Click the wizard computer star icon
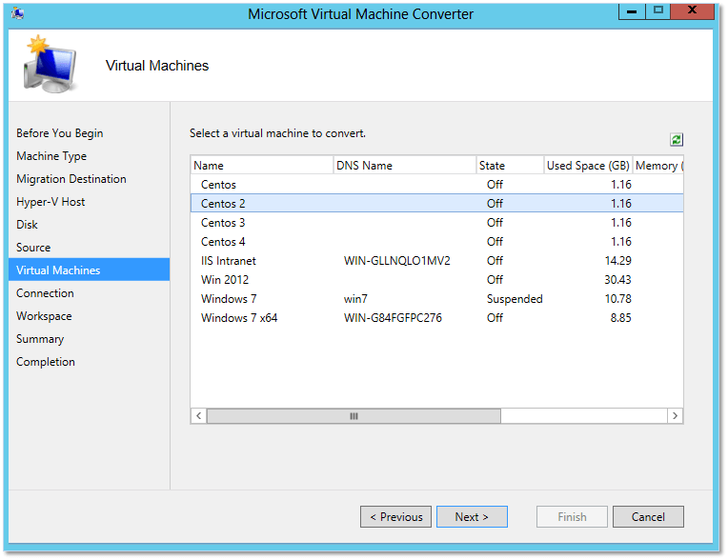Image resolution: width=728 pixels, height=560 pixels. point(50,65)
